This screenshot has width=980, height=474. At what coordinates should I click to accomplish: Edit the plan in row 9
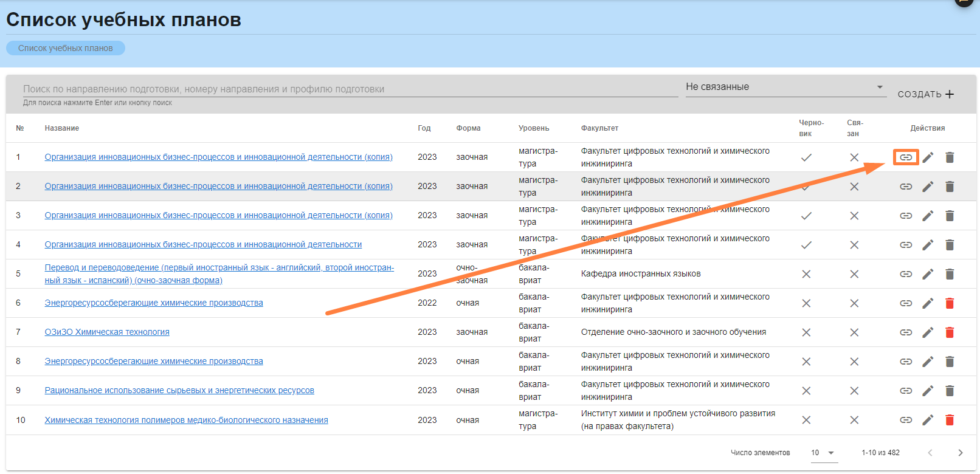click(928, 391)
